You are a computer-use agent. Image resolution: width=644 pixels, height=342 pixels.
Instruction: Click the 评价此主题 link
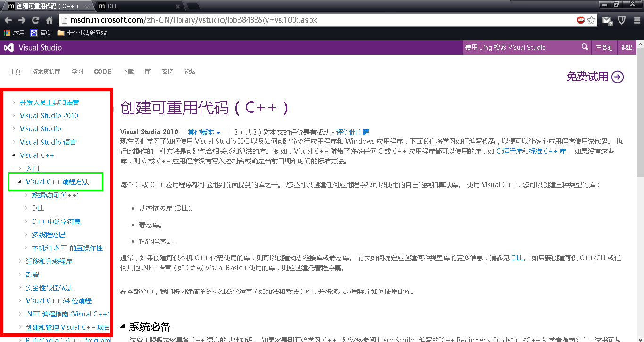coord(353,132)
